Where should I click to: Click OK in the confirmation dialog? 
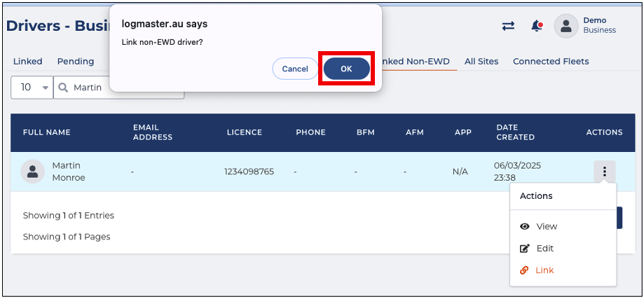point(346,69)
